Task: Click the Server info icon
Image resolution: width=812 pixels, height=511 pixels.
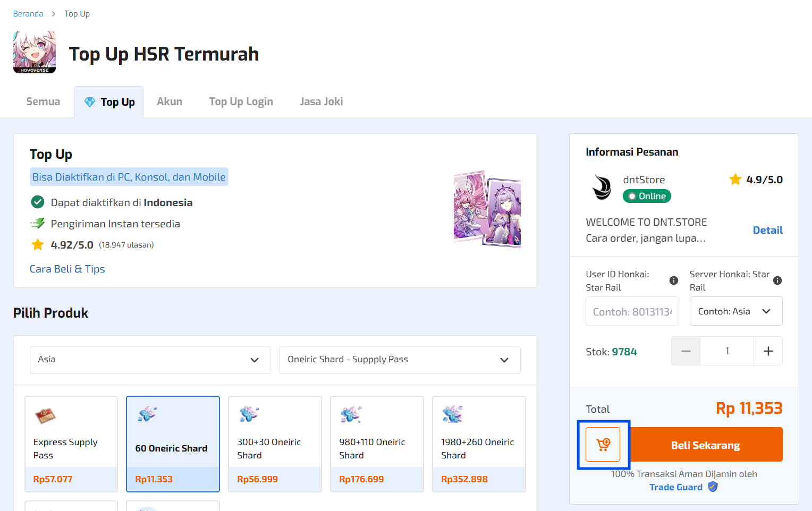Action: click(x=777, y=280)
